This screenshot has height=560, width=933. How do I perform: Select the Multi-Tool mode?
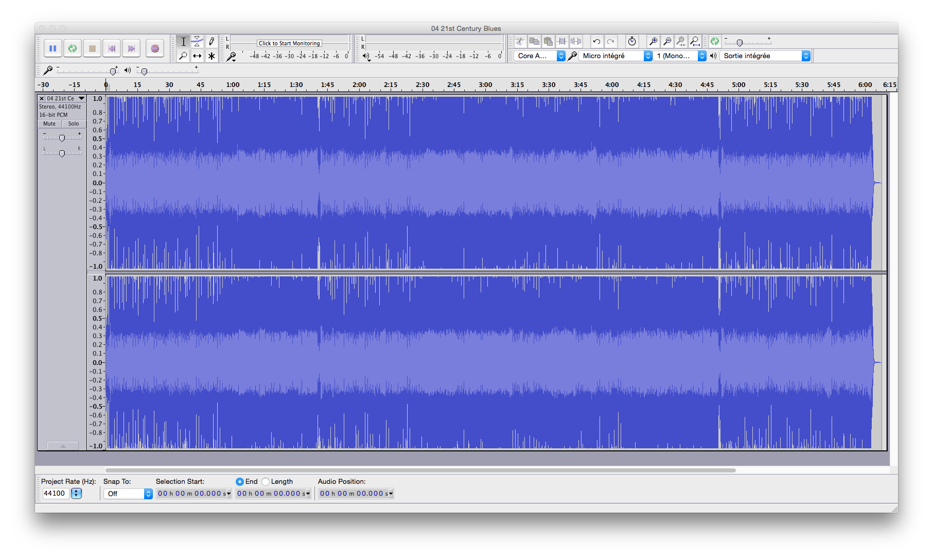pos(212,56)
